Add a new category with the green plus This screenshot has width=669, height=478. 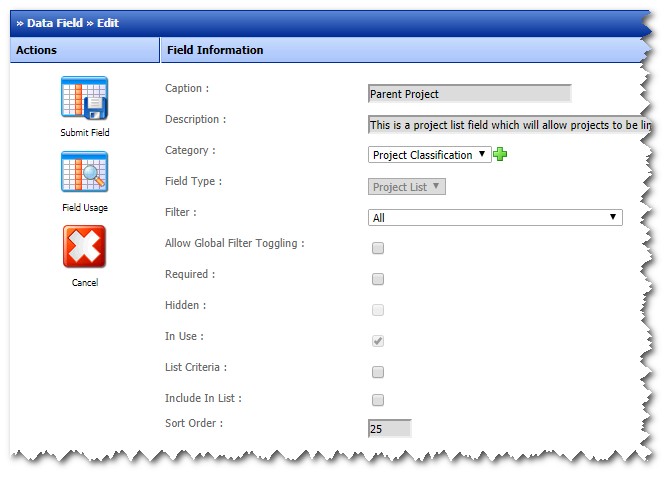pyautogui.click(x=500, y=154)
